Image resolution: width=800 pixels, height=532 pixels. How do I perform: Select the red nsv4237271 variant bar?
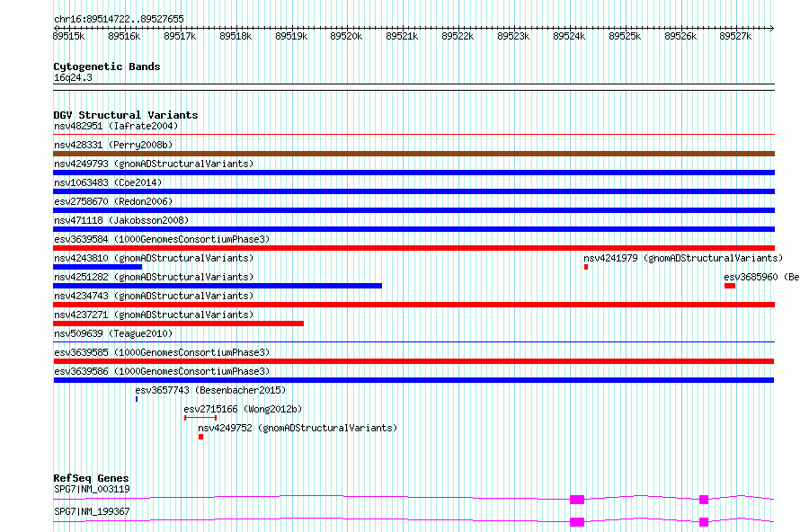pos(178,324)
